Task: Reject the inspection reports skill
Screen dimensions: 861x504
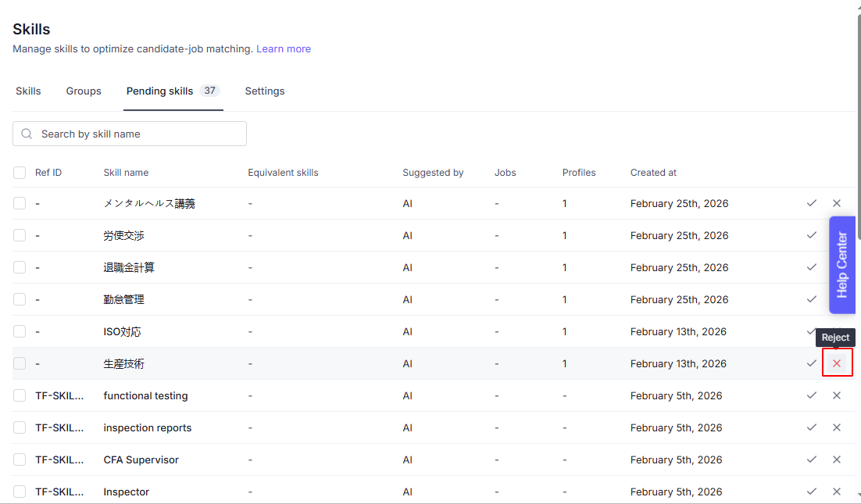Action: coord(837,427)
